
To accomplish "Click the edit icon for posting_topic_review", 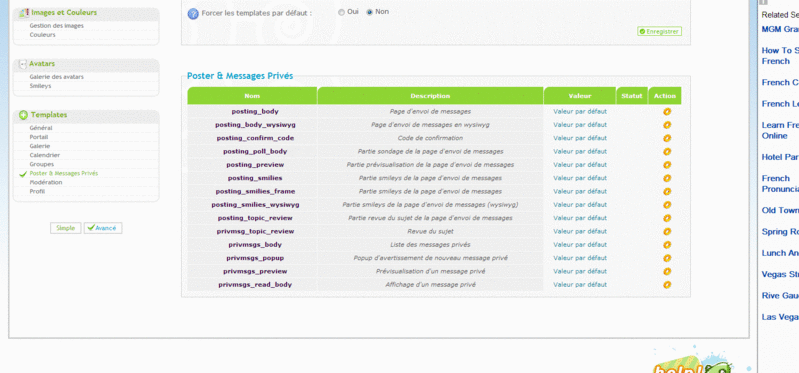I will pyautogui.click(x=667, y=218).
